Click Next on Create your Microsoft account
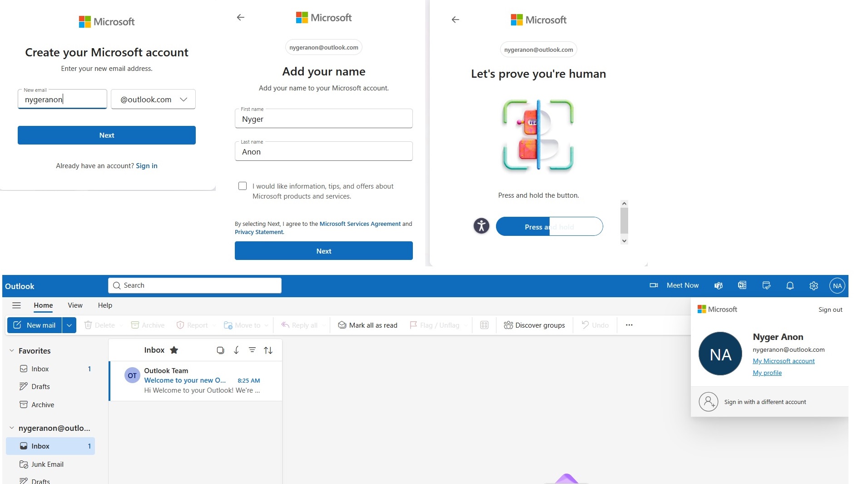The width and height of the screenshot is (868, 484). click(x=107, y=135)
